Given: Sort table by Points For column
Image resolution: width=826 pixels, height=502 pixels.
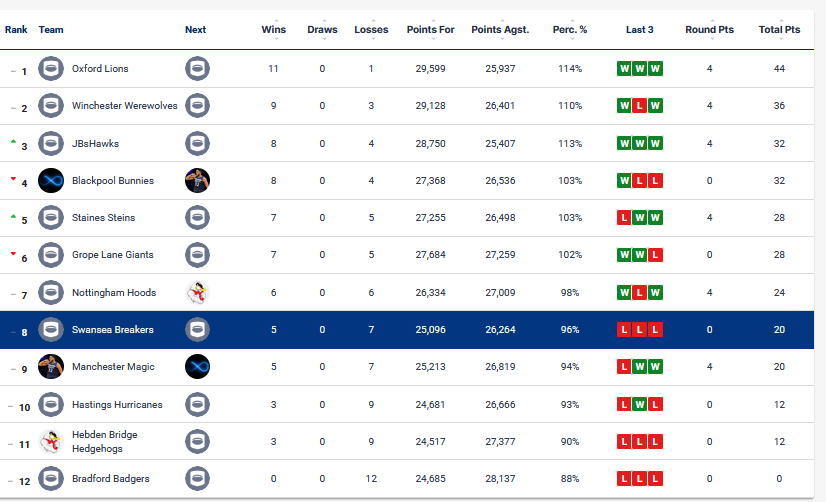Looking at the screenshot, I should [x=430, y=29].
